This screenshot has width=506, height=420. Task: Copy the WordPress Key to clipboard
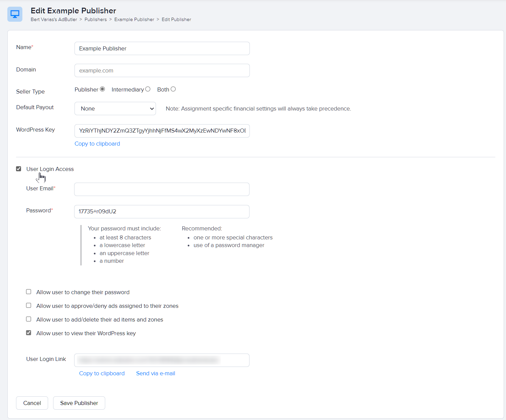pyautogui.click(x=97, y=144)
